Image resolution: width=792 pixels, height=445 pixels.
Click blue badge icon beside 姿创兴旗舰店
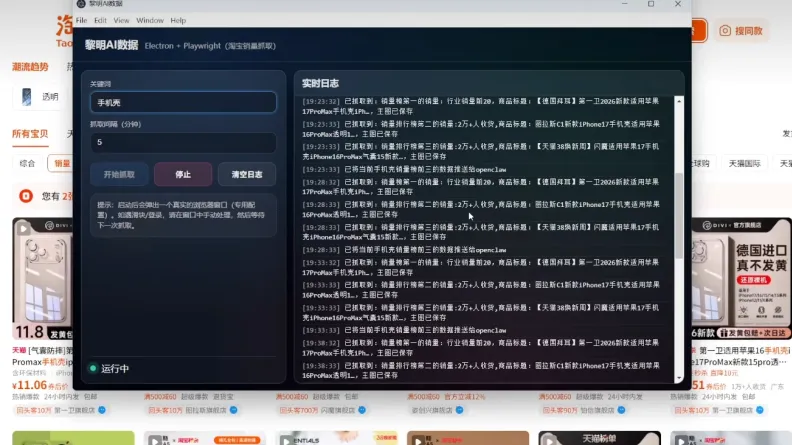tap(459, 410)
